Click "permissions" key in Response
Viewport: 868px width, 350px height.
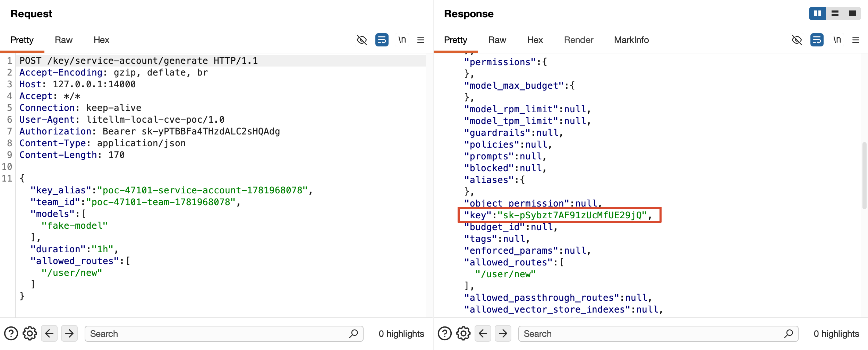pos(500,62)
